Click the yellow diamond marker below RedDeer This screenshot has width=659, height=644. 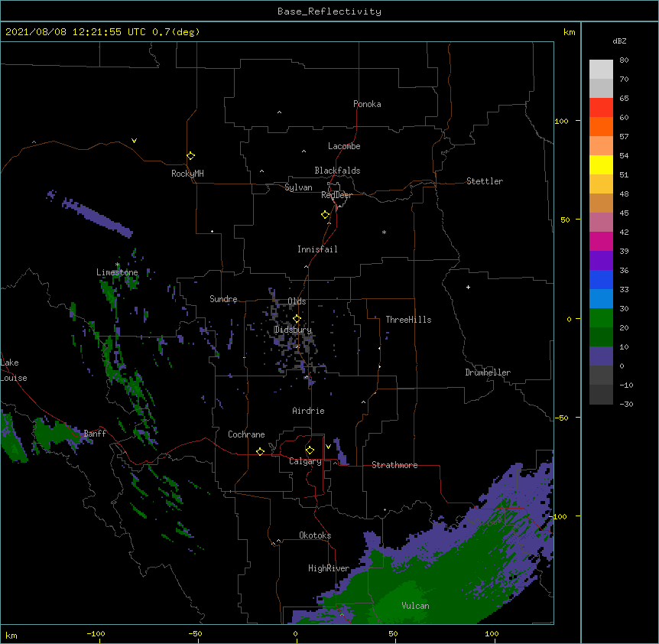(x=325, y=215)
